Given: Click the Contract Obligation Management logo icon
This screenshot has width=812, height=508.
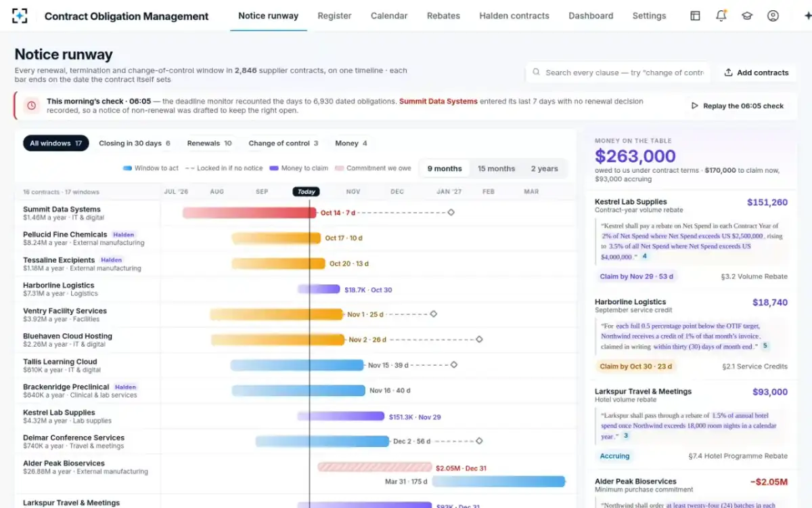Looking at the screenshot, I should [20, 16].
